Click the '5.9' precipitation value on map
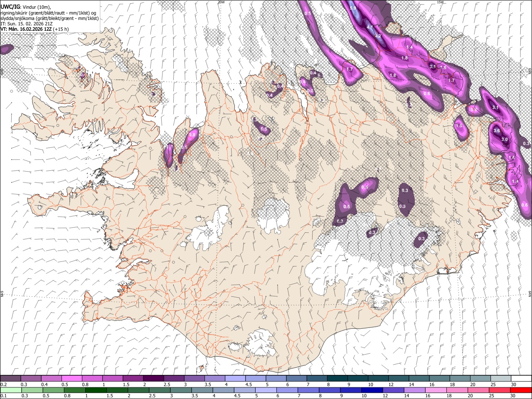This screenshot has height=399, width=532. 353,8
